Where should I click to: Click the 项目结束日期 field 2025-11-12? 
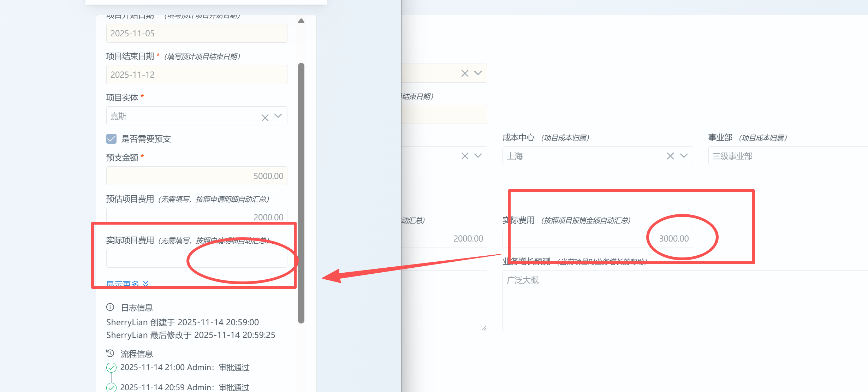click(x=197, y=75)
